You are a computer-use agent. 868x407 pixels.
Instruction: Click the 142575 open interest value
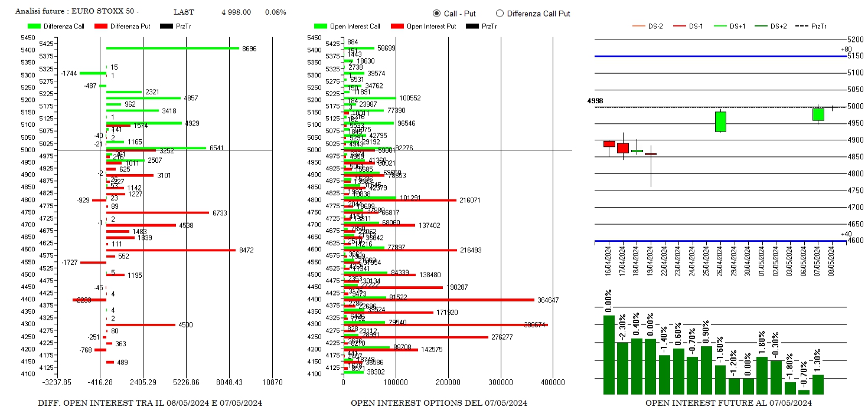click(432, 349)
